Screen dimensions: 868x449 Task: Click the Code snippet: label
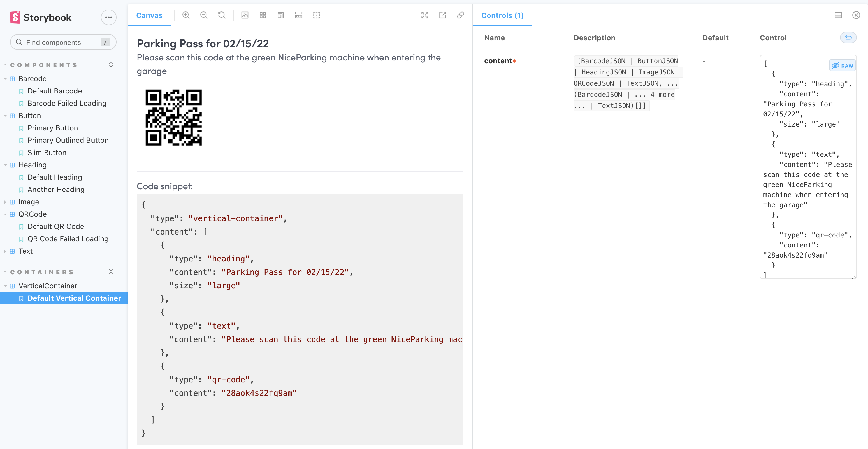[x=165, y=186]
